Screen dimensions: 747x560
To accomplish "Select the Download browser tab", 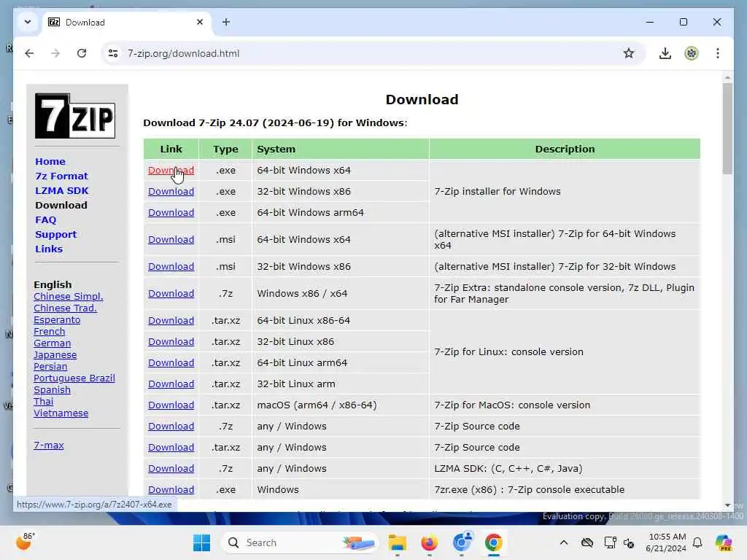I will coord(128,22).
